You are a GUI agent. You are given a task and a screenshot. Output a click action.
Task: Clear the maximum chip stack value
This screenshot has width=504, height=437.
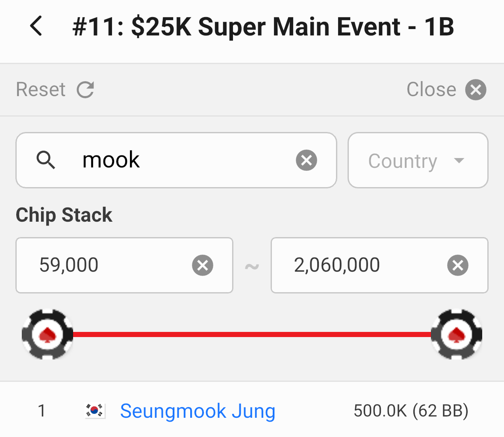pos(458,265)
